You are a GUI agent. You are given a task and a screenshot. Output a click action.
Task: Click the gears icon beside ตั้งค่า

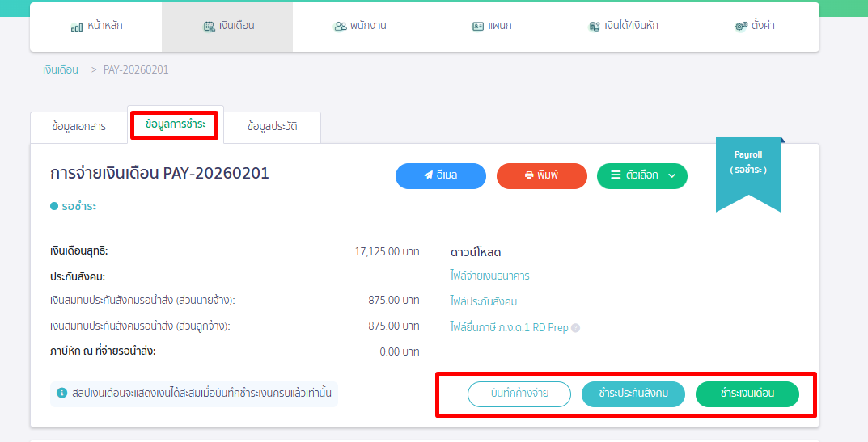click(741, 27)
